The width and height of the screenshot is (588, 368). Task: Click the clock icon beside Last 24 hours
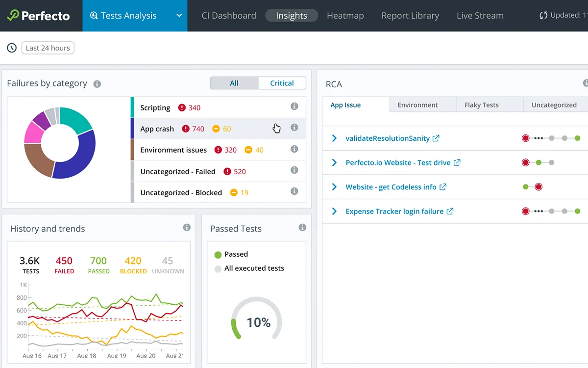click(11, 48)
